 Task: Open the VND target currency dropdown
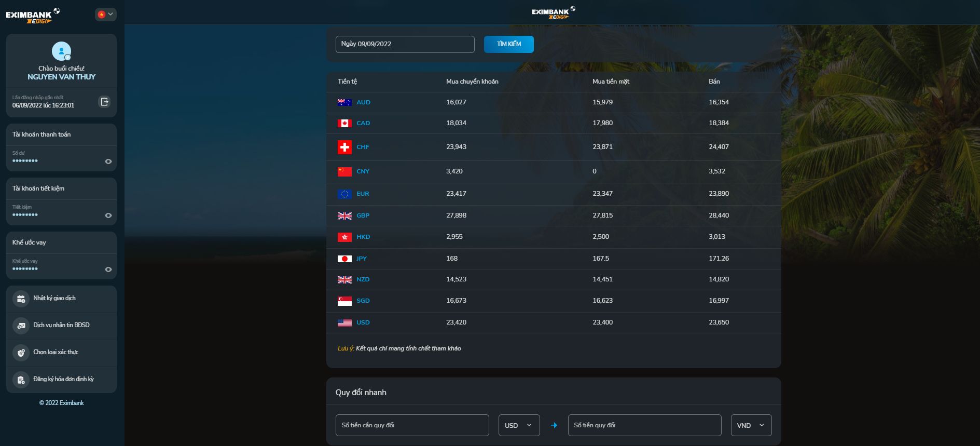751,425
